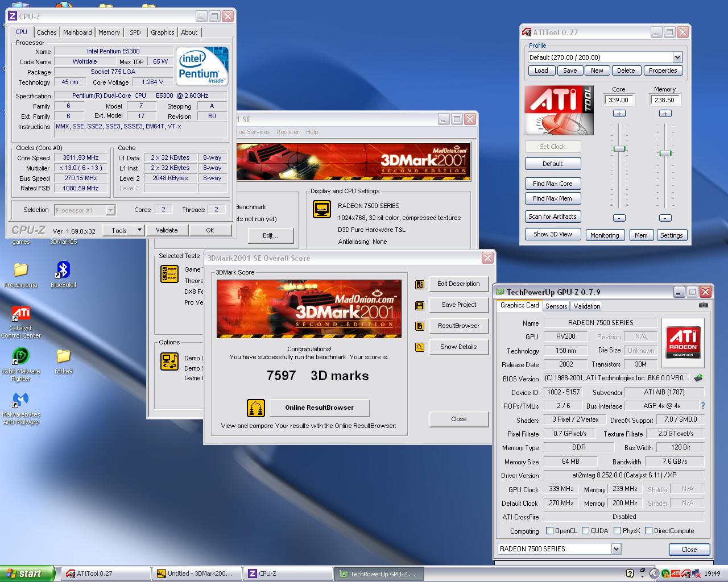Open the Validation tab in GPU-Z
This screenshot has height=582, width=728.
coord(587,306)
